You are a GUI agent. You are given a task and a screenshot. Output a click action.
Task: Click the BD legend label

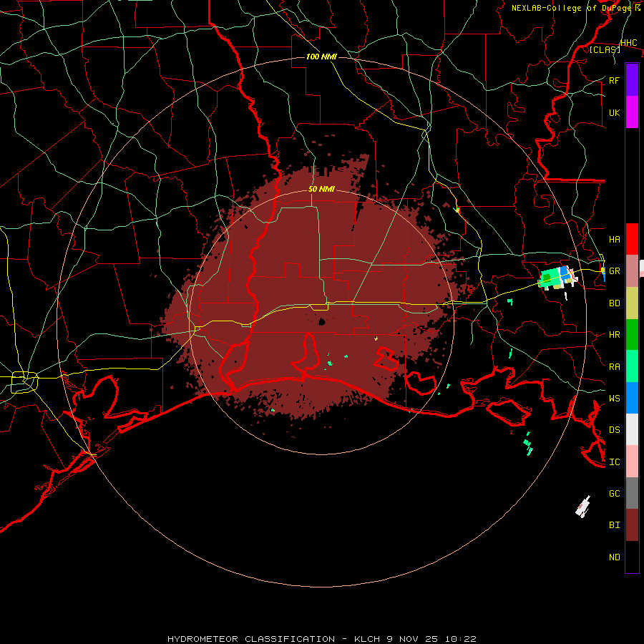(x=615, y=303)
